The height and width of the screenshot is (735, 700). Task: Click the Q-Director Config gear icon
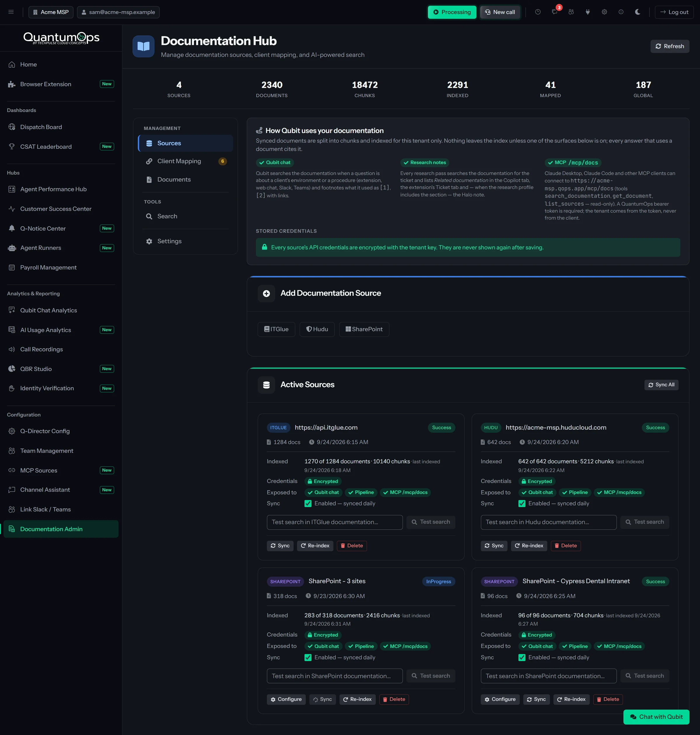pyautogui.click(x=12, y=431)
